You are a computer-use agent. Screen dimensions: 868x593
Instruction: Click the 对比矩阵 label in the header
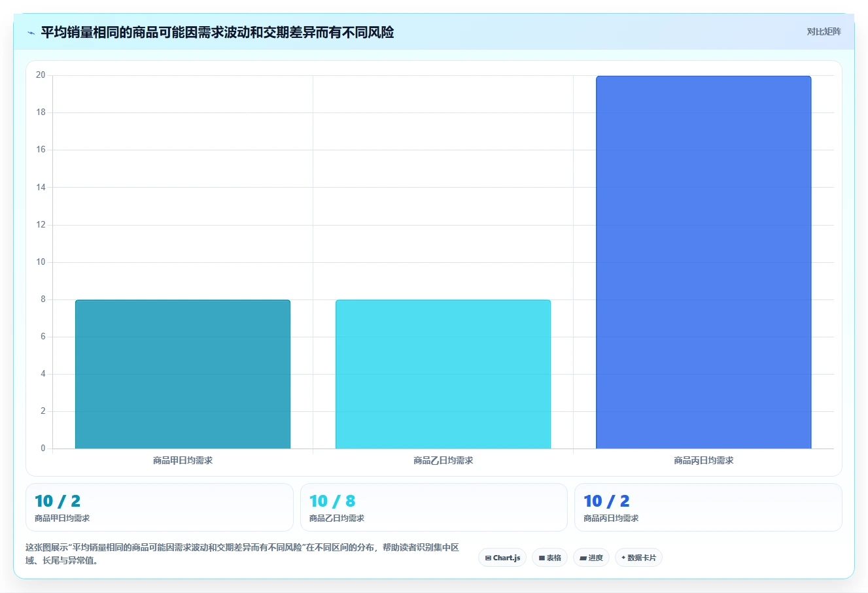824,31
